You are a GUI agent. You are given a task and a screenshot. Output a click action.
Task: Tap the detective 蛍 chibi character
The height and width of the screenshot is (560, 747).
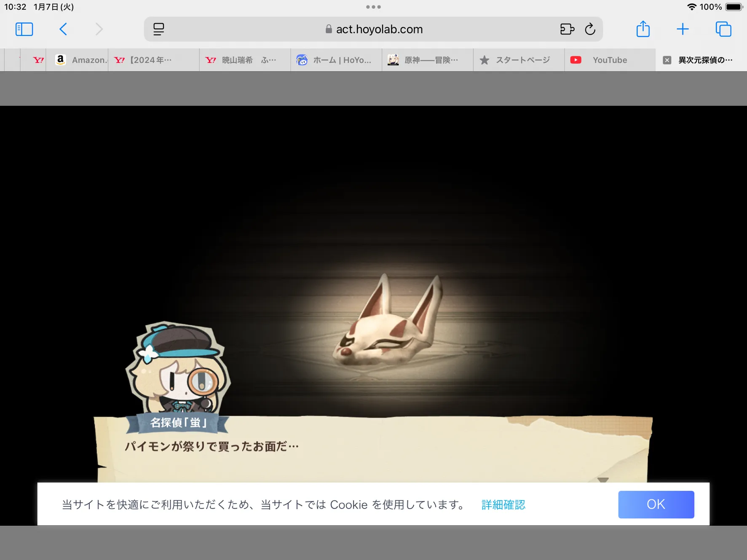[x=178, y=368]
